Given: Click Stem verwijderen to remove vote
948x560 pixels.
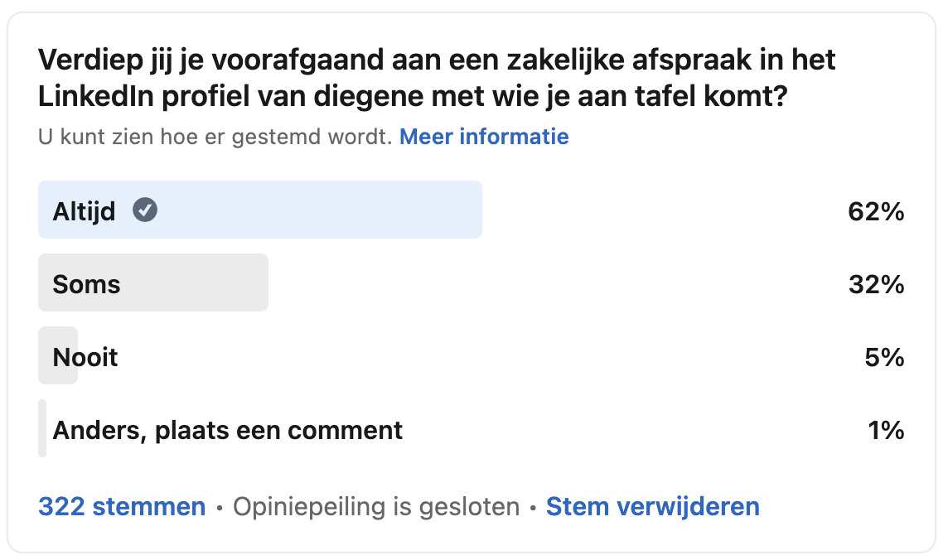Looking at the screenshot, I should (652, 506).
